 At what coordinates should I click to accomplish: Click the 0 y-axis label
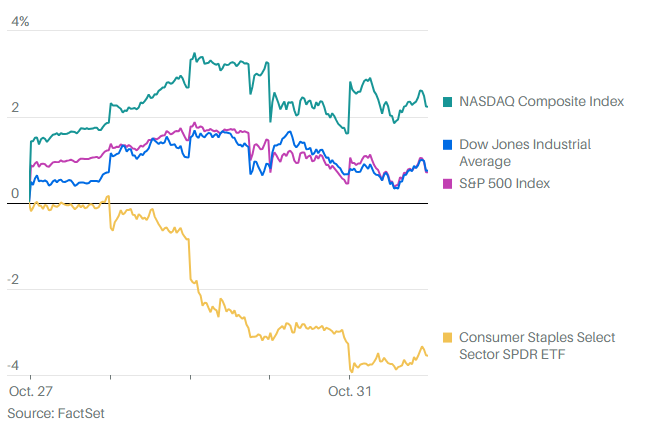coord(12,194)
